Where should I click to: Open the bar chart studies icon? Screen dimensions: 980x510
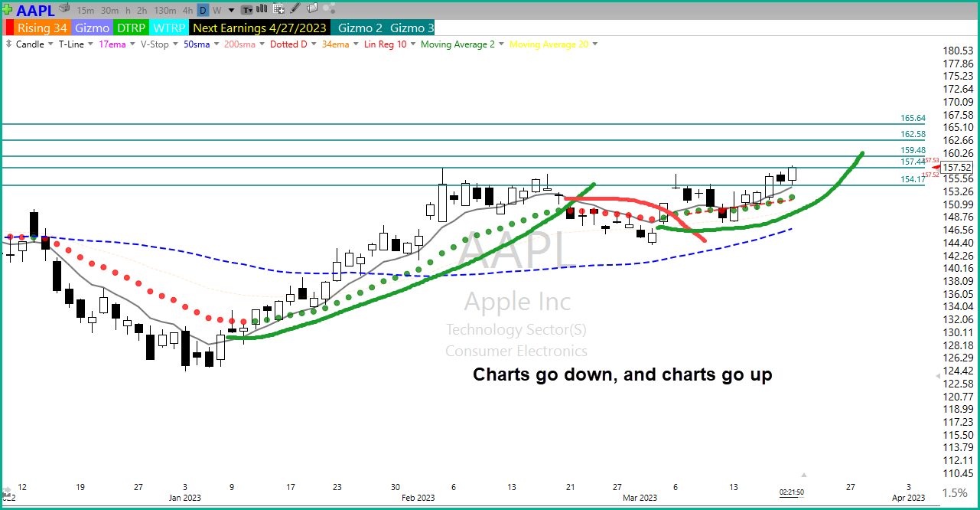(262, 10)
